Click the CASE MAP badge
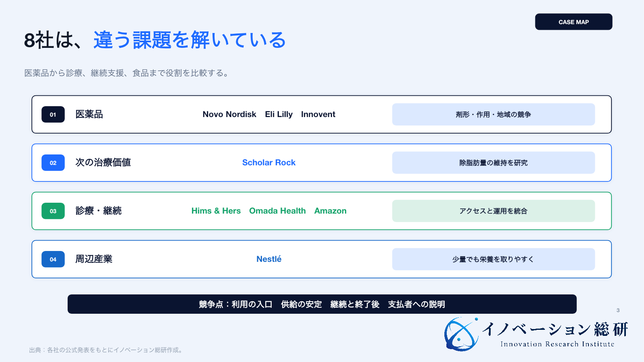The height and width of the screenshot is (362, 644). pos(574,22)
